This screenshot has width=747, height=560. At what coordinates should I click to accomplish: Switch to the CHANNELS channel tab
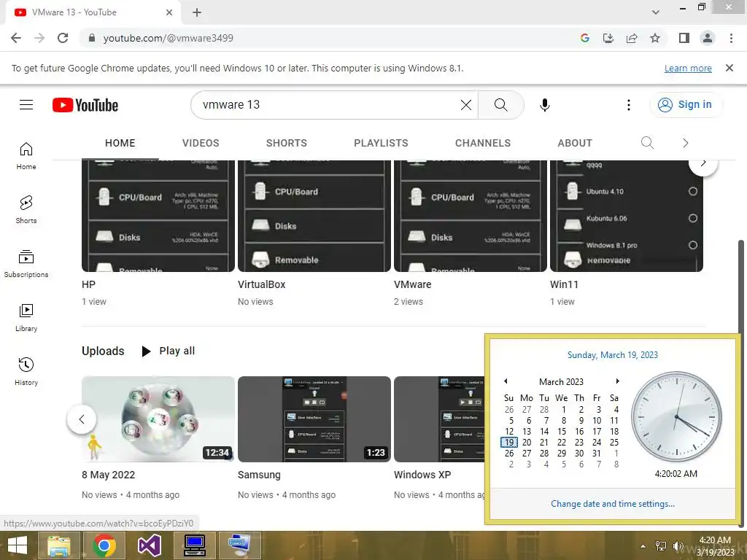[483, 143]
